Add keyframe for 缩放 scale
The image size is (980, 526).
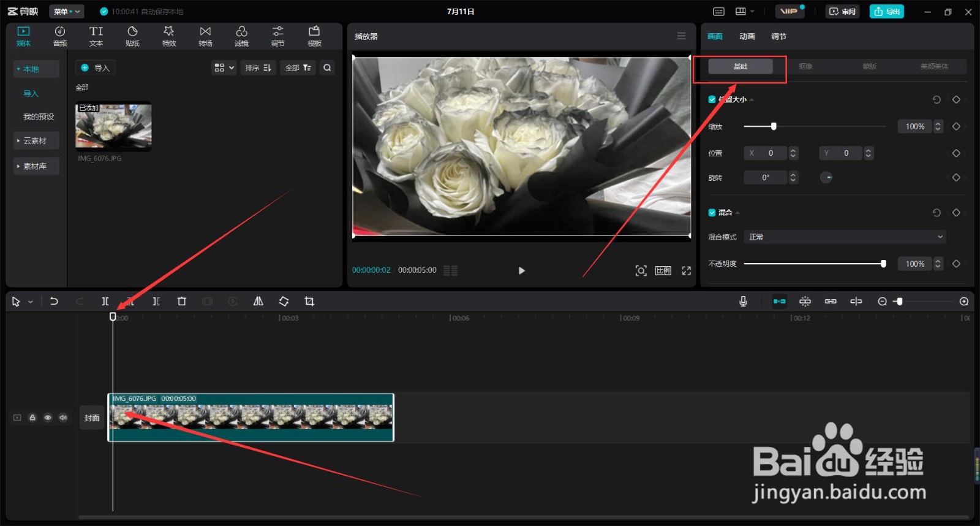point(956,126)
